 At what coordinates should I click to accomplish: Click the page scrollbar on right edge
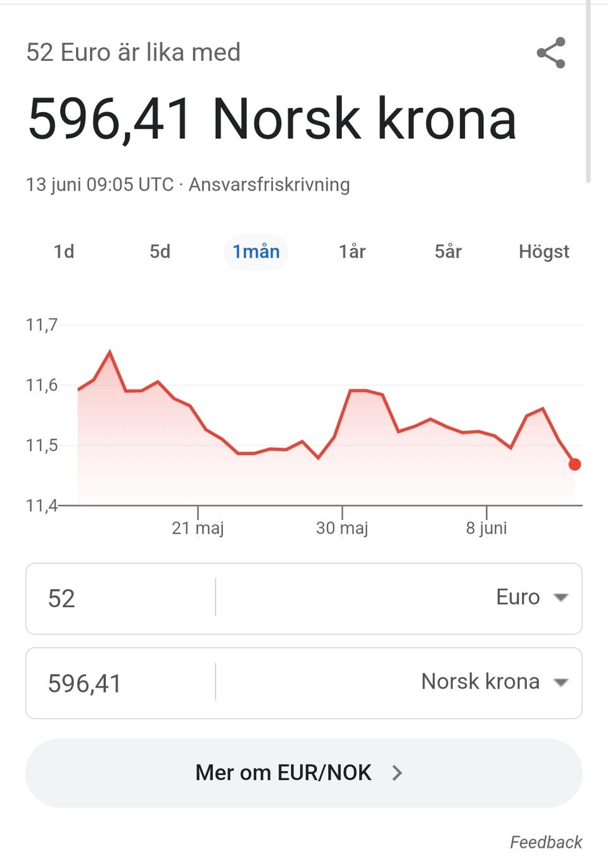pyautogui.click(x=588, y=92)
